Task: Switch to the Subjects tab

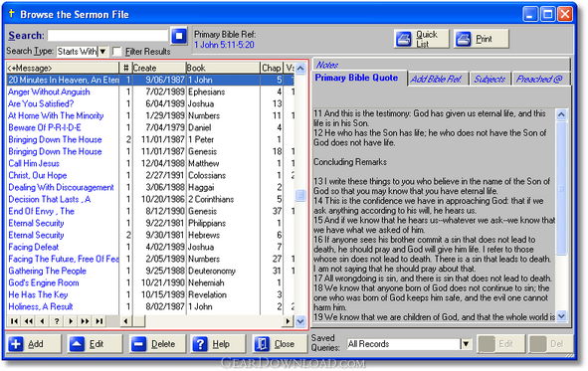Action: (x=490, y=79)
